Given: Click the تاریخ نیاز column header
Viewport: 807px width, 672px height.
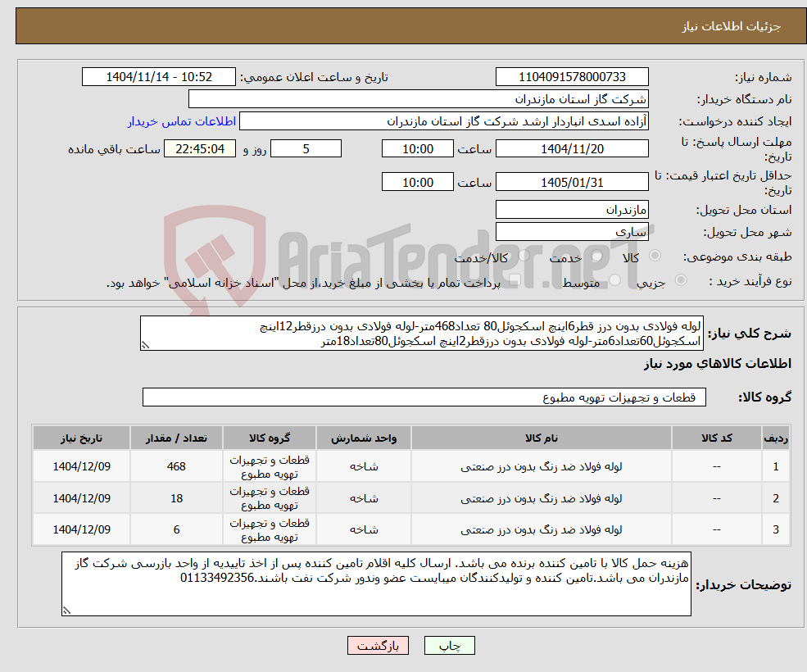Looking at the screenshot, I should (x=81, y=438).
